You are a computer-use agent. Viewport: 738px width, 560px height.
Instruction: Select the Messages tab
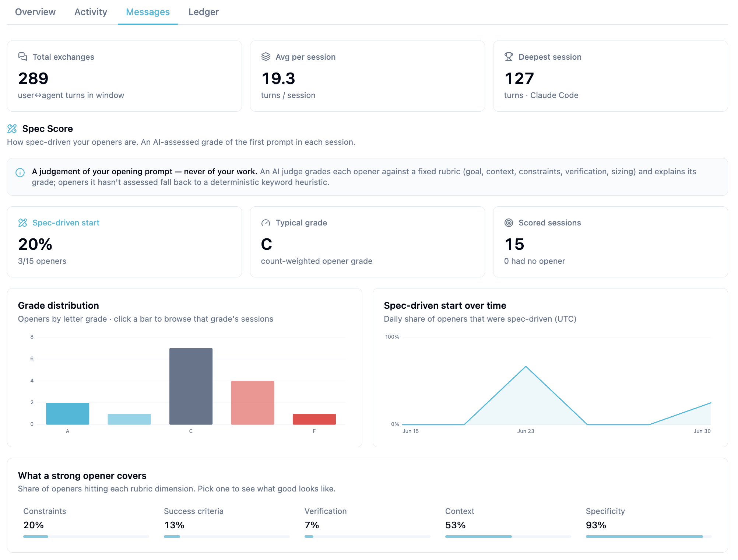click(x=148, y=12)
